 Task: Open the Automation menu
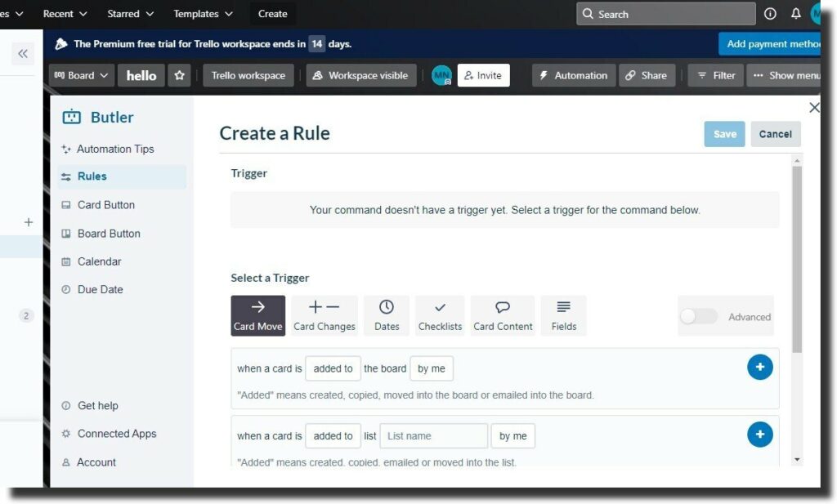tap(573, 75)
